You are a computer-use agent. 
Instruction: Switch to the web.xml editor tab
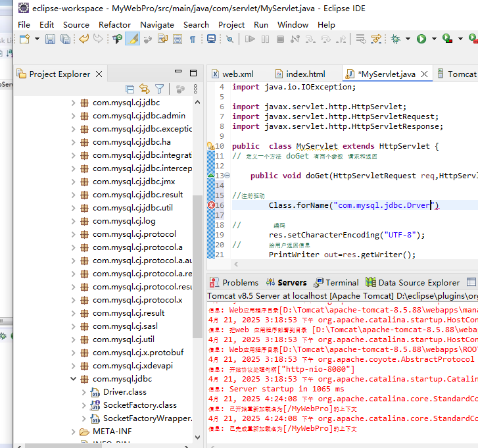click(x=237, y=74)
